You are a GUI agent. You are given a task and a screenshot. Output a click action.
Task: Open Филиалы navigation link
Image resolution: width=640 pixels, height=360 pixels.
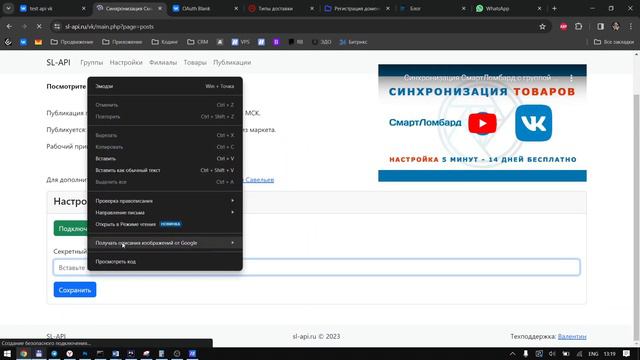point(163,62)
